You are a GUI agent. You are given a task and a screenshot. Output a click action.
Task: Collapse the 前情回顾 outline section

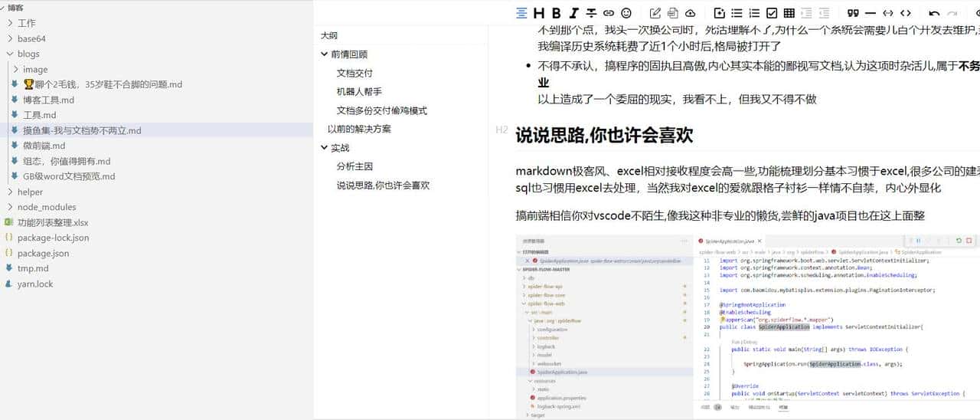[x=325, y=54]
